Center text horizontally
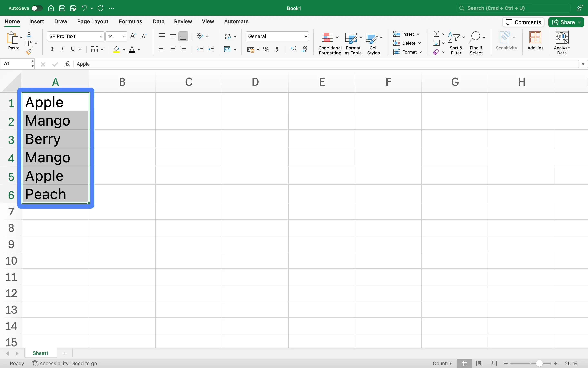 [173, 49]
